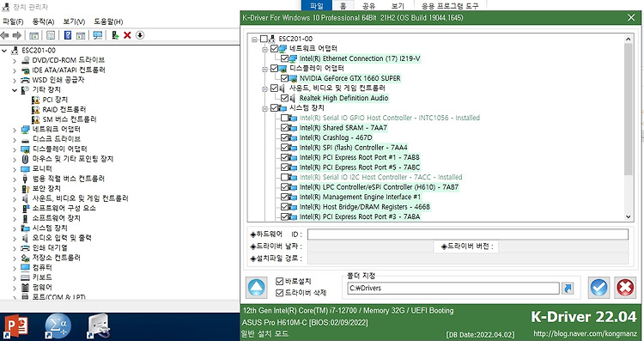Click the scan for hardware changes monitor icon

click(x=98, y=36)
